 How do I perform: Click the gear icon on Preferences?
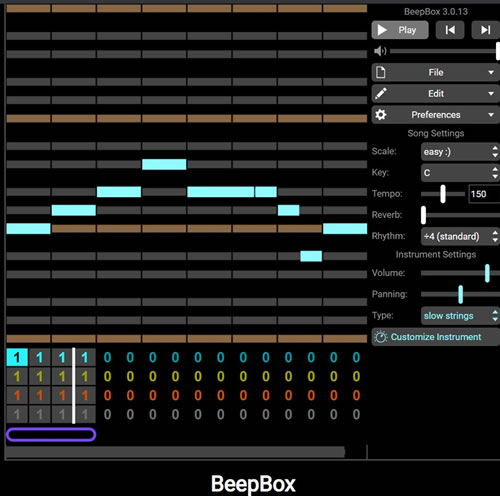(x=381, y=115)
